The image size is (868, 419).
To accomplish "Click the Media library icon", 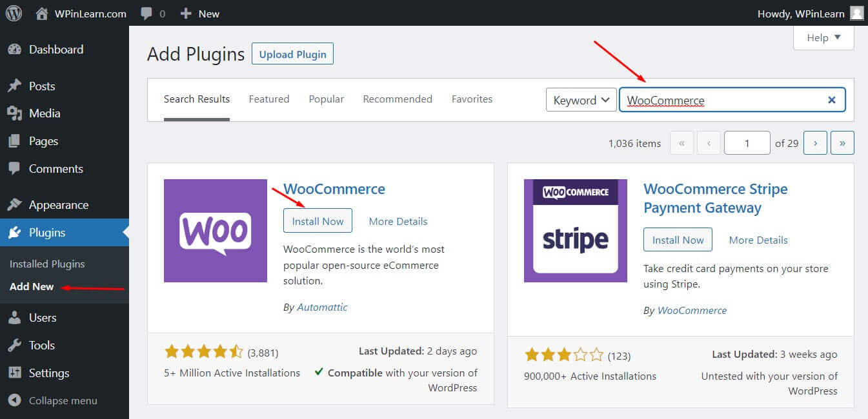I will [14, 113].
